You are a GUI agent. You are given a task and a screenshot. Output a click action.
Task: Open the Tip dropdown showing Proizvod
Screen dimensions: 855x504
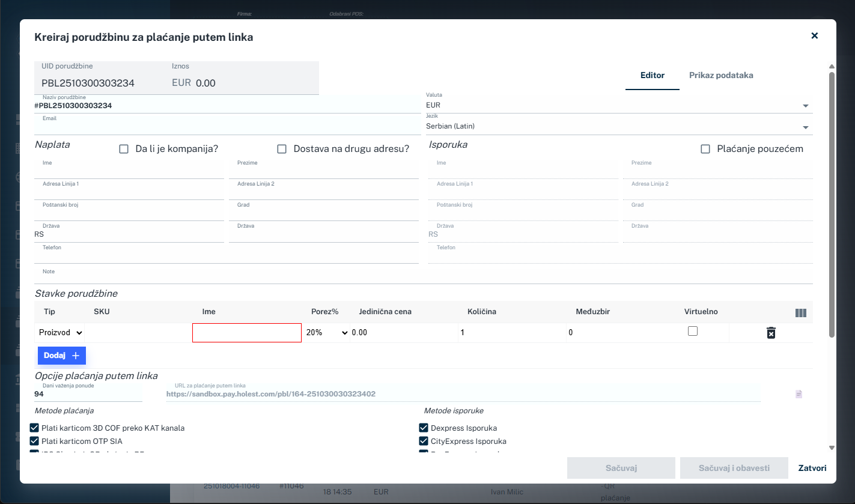59,332
